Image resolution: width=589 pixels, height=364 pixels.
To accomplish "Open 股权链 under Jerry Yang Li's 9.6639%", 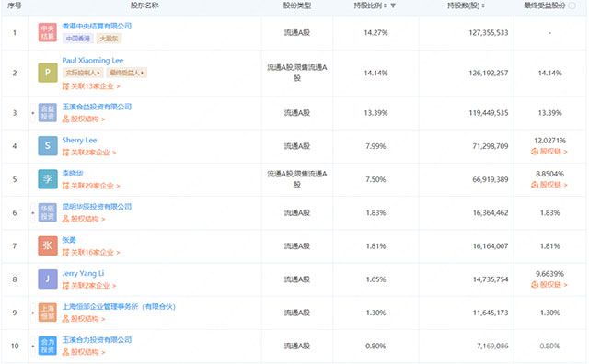I will 549,285.
